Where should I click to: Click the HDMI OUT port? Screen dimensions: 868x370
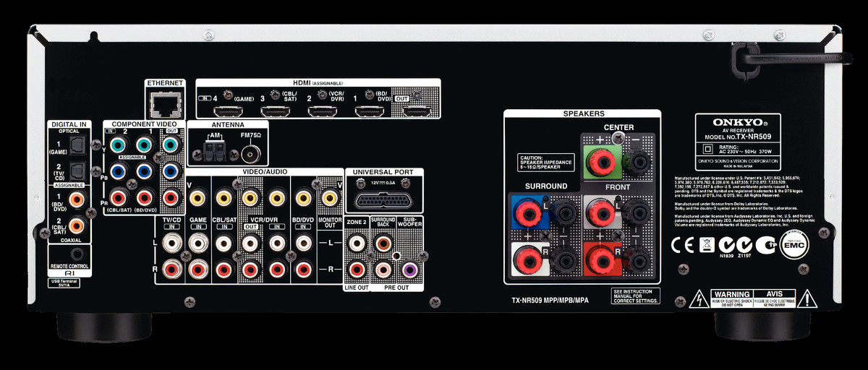tap(417, 111)
